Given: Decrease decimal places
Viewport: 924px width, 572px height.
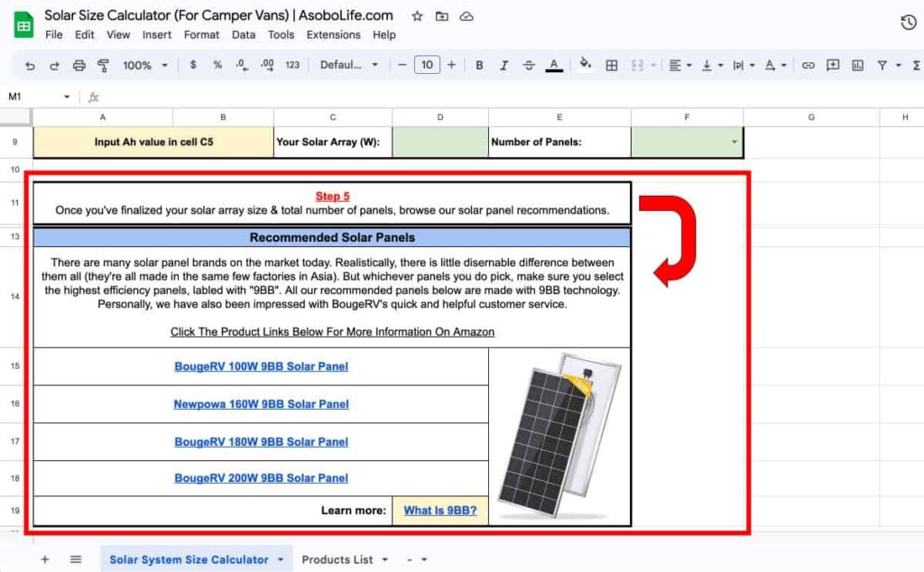Looking at the screenshot, I should (x=242, y=65).
